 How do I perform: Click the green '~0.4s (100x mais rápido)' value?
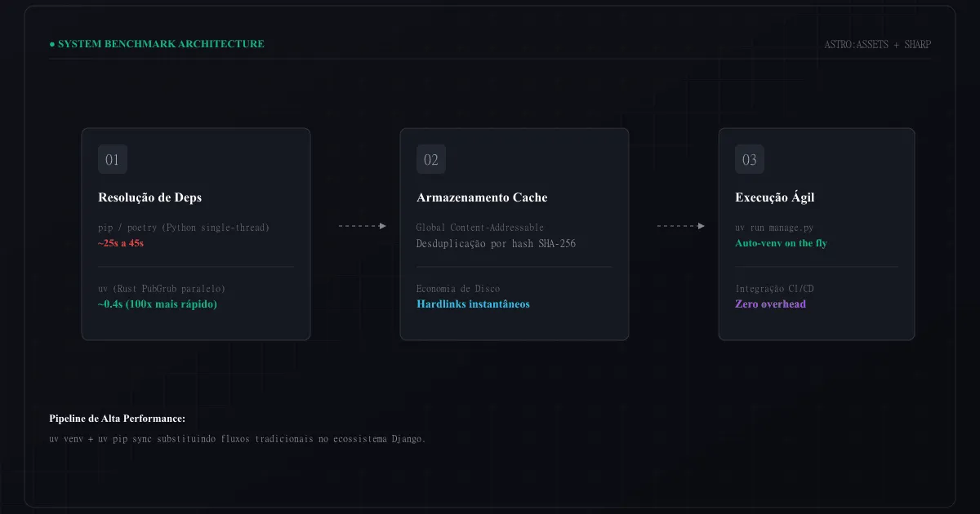(x=158, y=304)
